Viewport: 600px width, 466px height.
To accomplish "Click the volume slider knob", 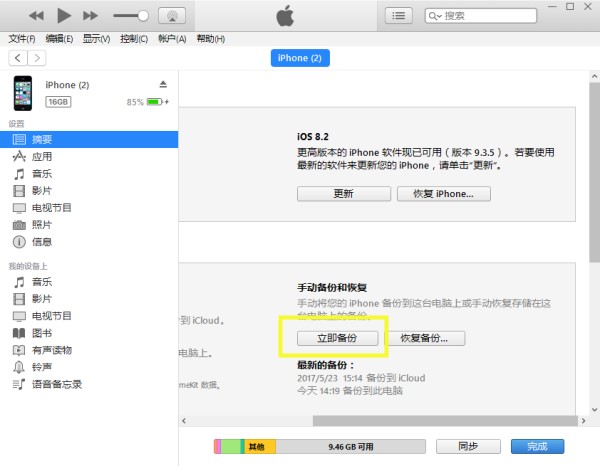I will pyautogui.click(x=143, y=16).
